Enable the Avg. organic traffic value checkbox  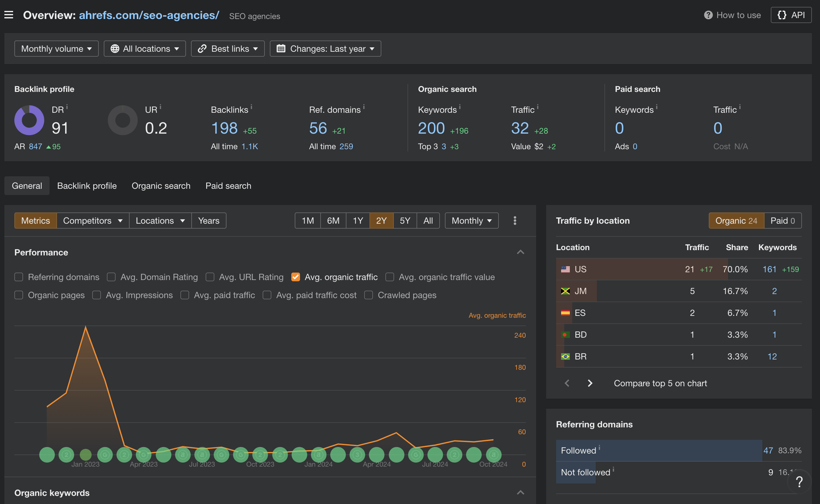pyautogui.click(x=389, y=277)
